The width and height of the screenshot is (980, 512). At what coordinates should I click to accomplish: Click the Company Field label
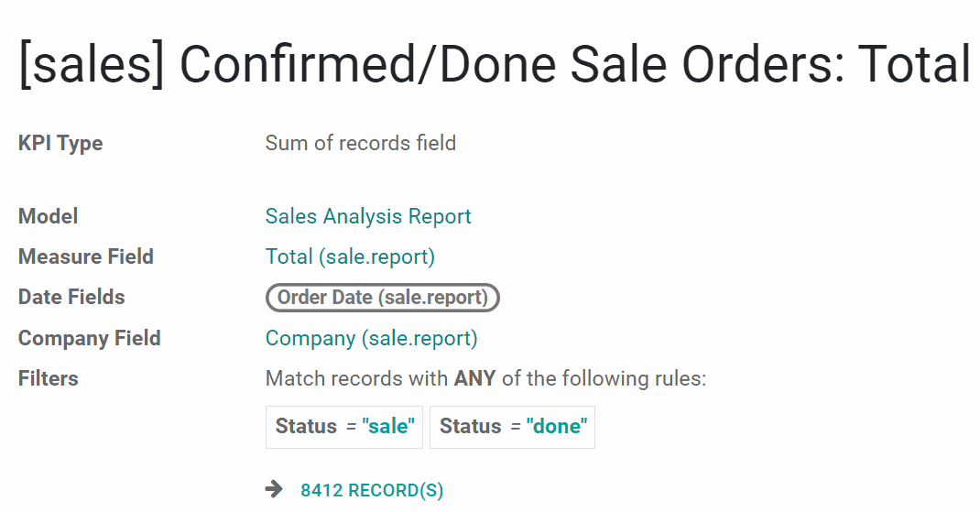click(x=90, y=338)
